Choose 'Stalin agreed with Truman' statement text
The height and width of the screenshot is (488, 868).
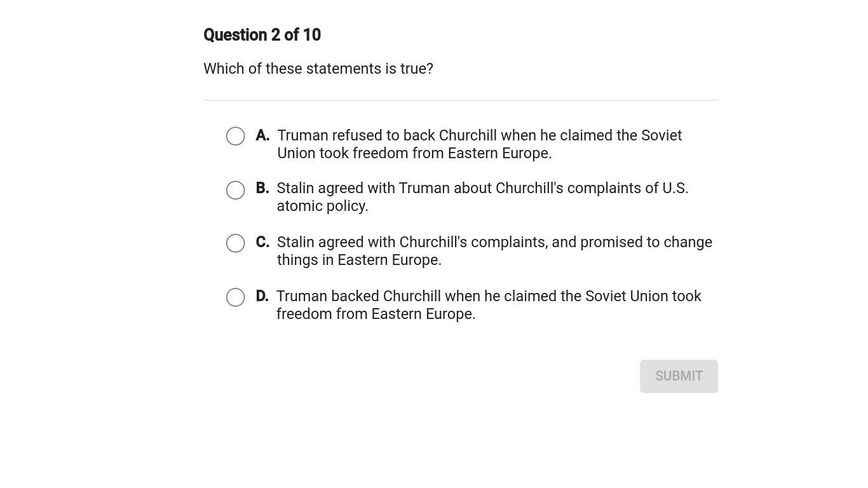coord(482,188)
